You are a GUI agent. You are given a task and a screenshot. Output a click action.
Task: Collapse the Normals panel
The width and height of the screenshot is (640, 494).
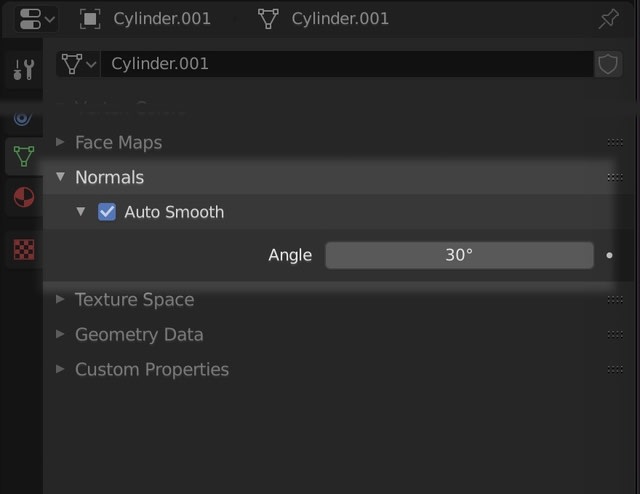click(61, 177)
